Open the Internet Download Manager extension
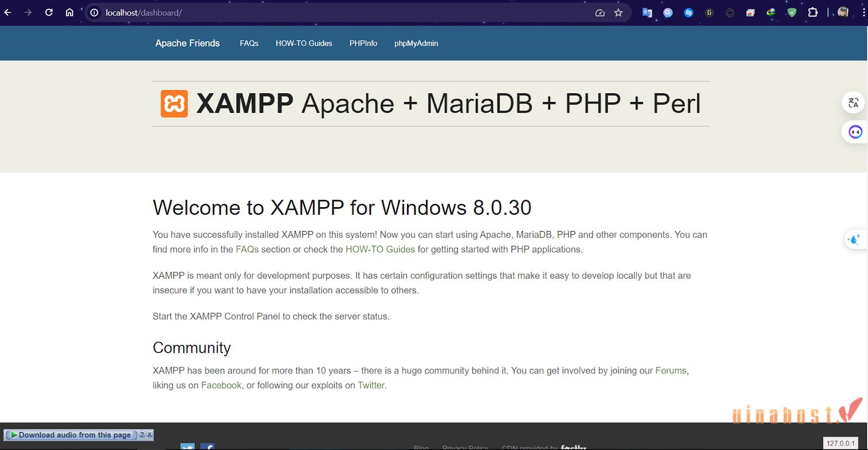The image size is (868, 450). click(771, 12)
